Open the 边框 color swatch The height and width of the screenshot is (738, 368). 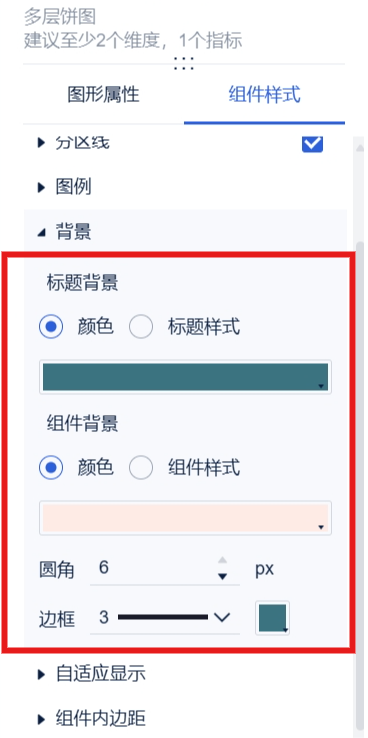[x=272, y=618]
